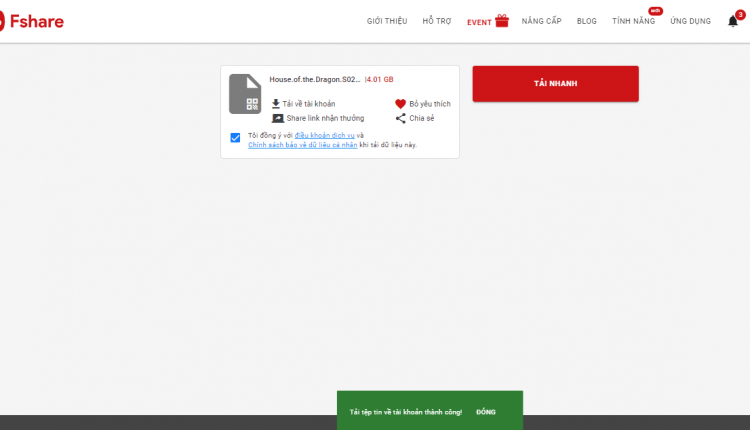The width and height of the screenshot is (750, 430).
Task: Open the Blog menu item
Action: click(x=586, y=21)
